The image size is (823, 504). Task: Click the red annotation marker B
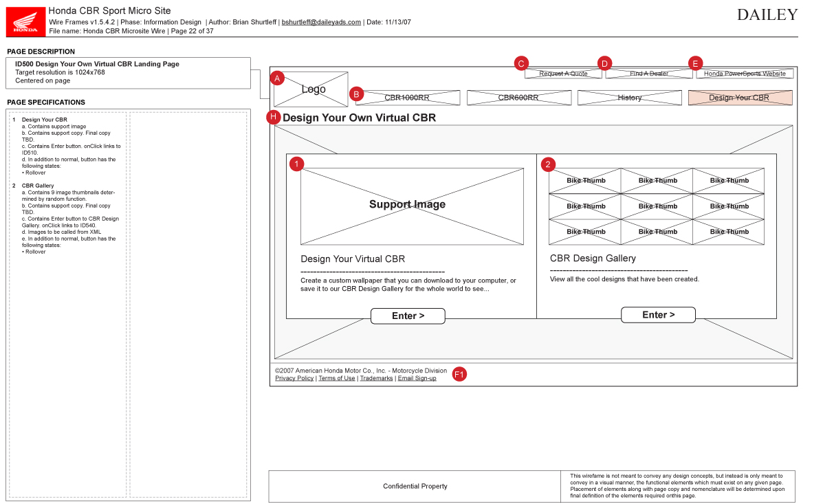pyautogui.click(x=356, y=94)
